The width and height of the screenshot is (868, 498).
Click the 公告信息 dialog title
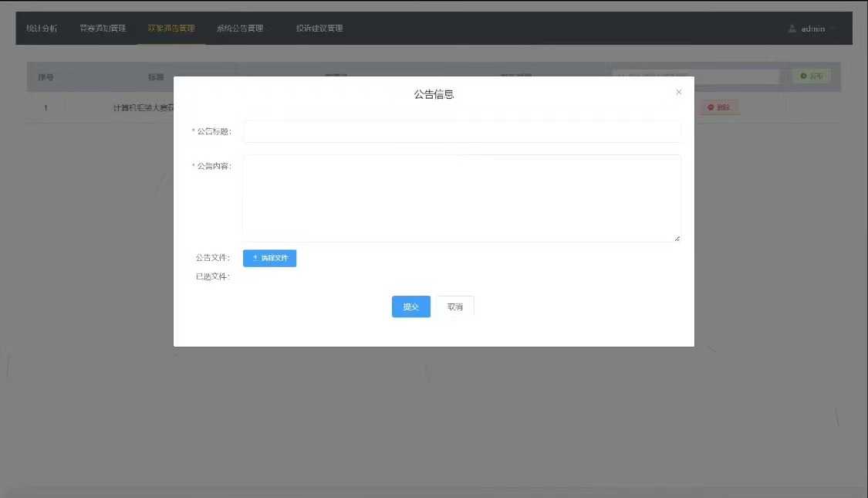tap(434, 94)
